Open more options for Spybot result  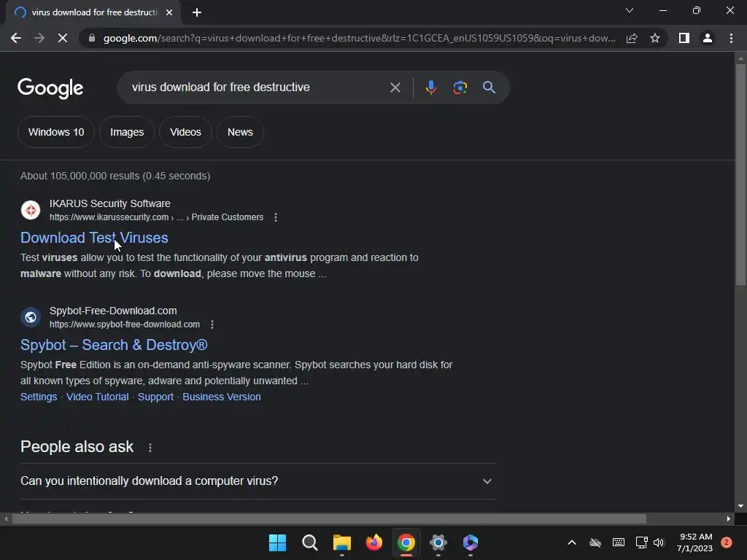212,324
